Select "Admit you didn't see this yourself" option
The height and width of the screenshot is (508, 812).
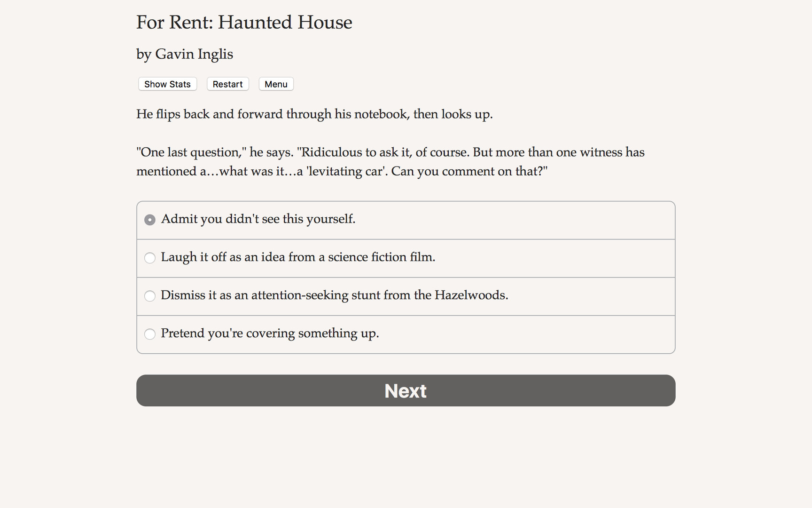(x=258, y=219)
